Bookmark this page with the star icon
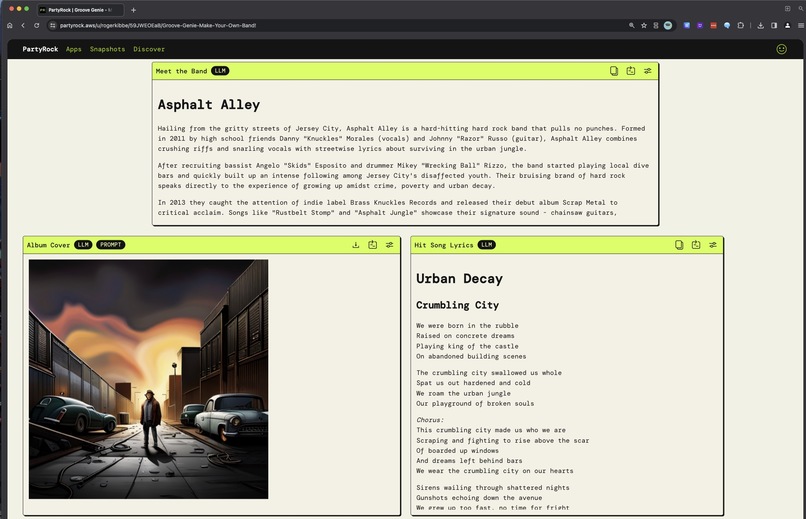806x519 pixels. click(x=644, y=25)
